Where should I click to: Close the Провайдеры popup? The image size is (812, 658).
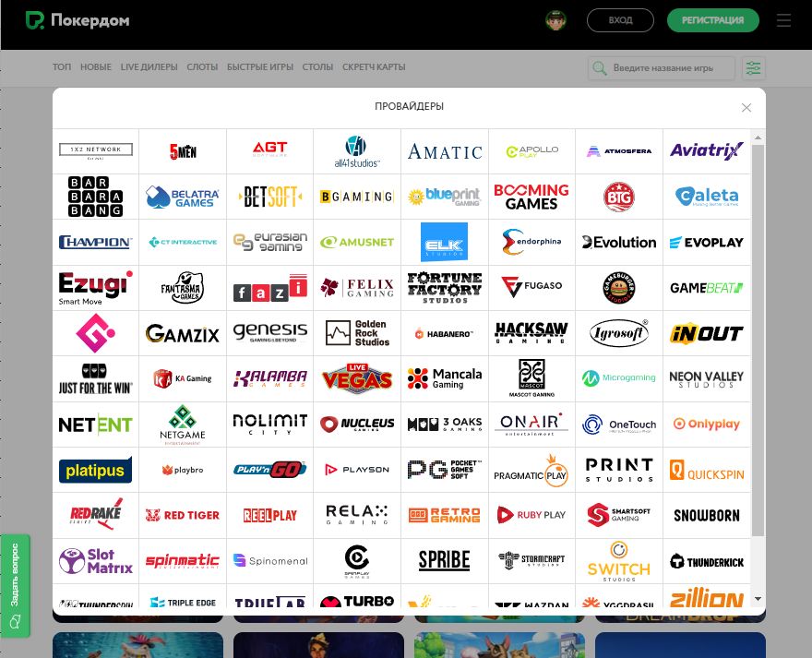coord(746,108)
